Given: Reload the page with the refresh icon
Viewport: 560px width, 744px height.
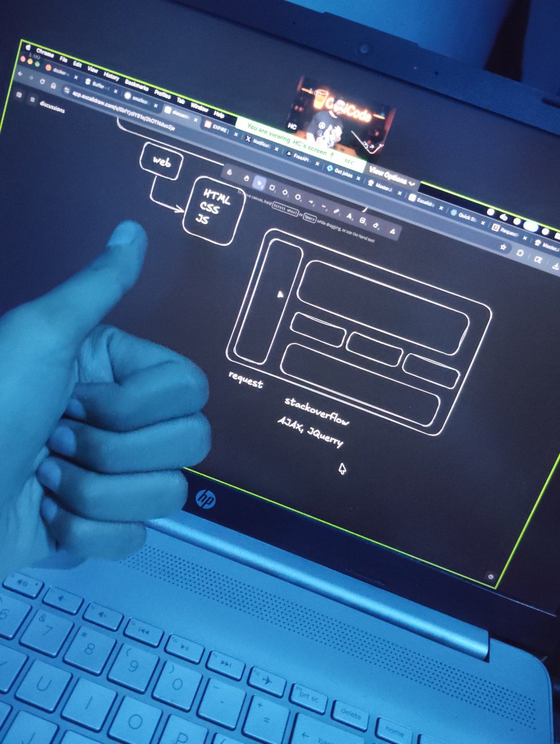Looking at the screenshot, I should coord(42,81).
